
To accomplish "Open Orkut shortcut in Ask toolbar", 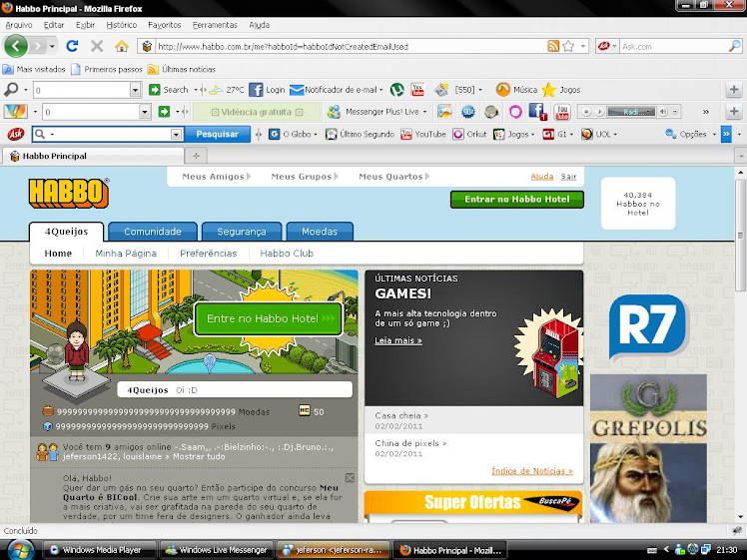I will 469,135.
